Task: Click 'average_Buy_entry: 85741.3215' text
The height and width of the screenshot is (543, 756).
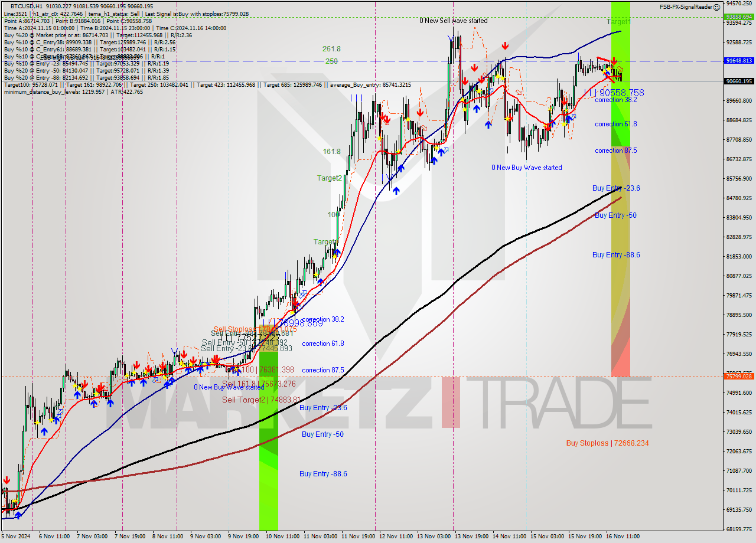Action: point(371,85)
